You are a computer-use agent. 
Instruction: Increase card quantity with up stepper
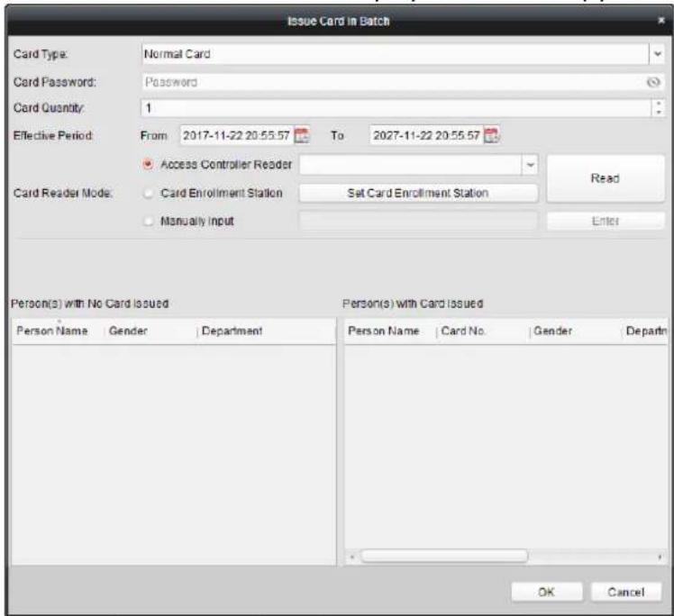[659, 104]
